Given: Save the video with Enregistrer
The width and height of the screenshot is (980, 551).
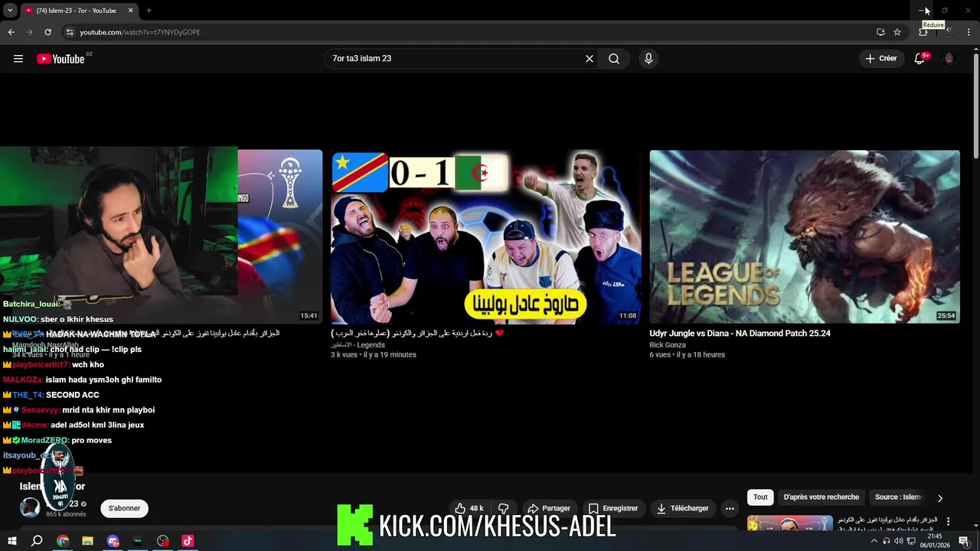Looking at the screenshot, I should point(612,508).
